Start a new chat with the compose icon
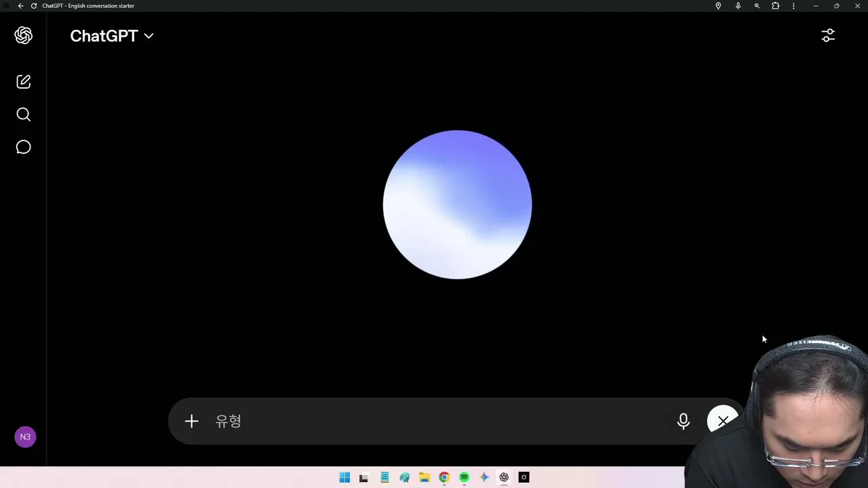 [24, 81]
